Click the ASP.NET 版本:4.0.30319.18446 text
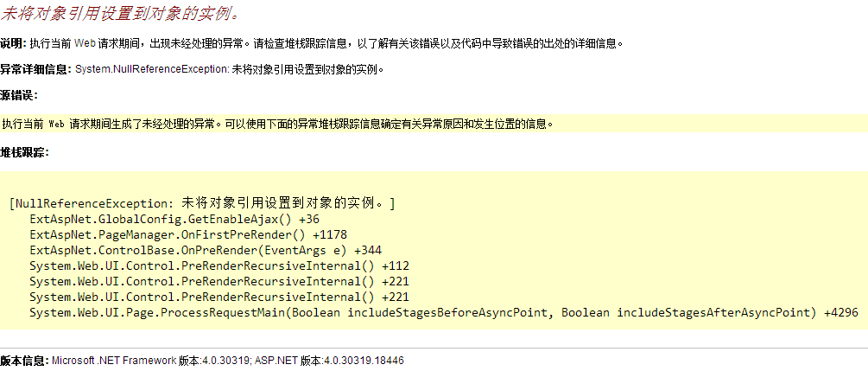This screenshot has height=371, width=868. click(330, 360)
